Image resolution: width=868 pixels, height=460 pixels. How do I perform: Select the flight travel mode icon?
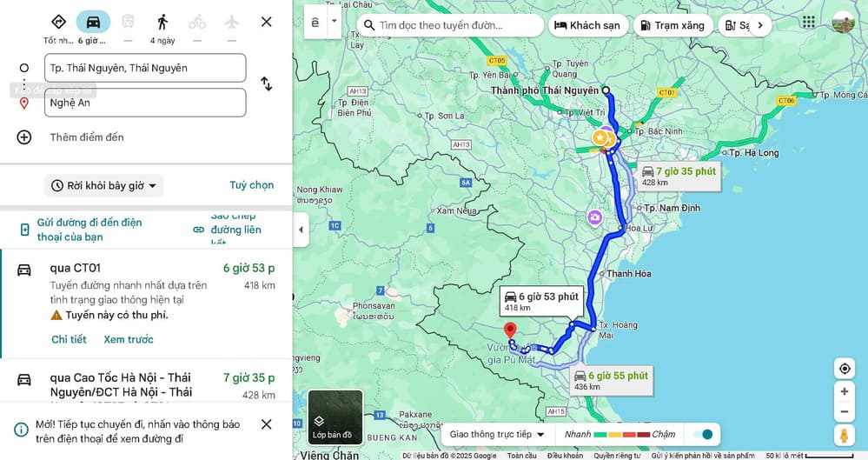pyautogui.click(x=232, y=22)
